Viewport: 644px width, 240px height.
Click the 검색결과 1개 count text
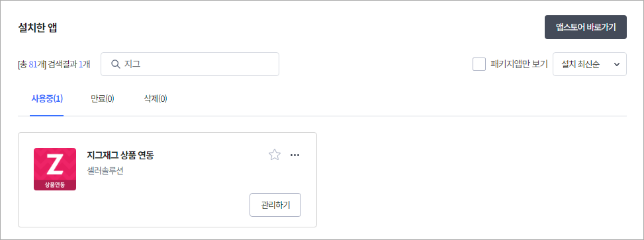click(x=69, y=64)
